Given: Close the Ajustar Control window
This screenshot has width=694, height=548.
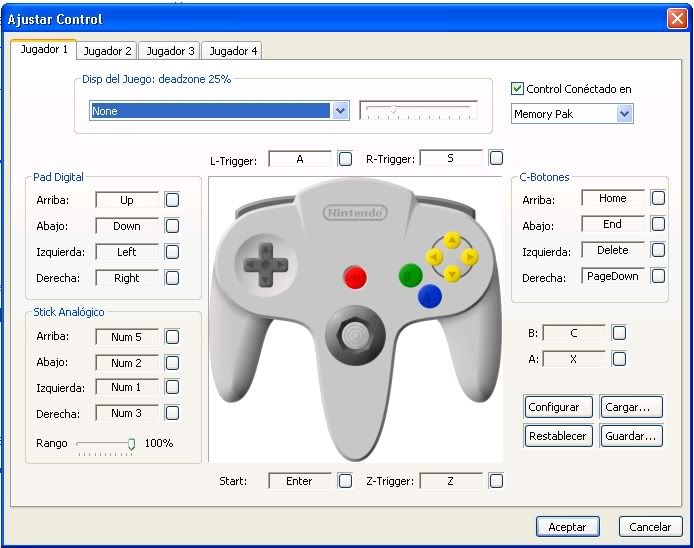Looking at the screenshot, I should click(x=677, y=19).
